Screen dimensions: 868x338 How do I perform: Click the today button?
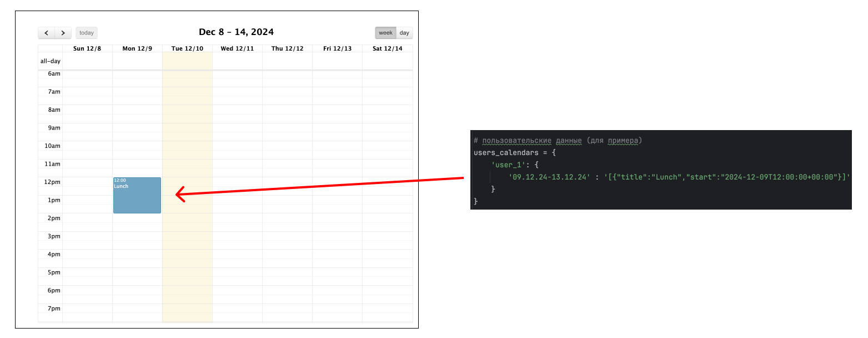point(87,33)
